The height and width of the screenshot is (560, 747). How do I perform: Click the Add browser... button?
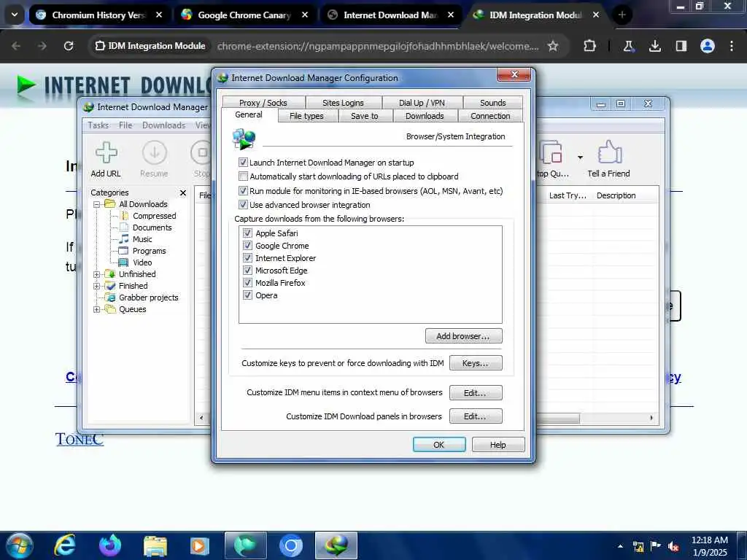tap(463, 335)
